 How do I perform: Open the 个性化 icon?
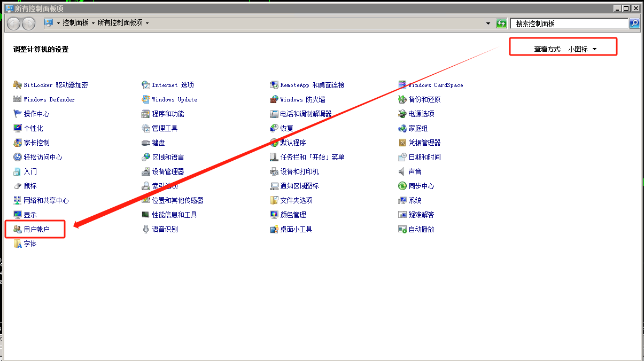click(18, 128)
